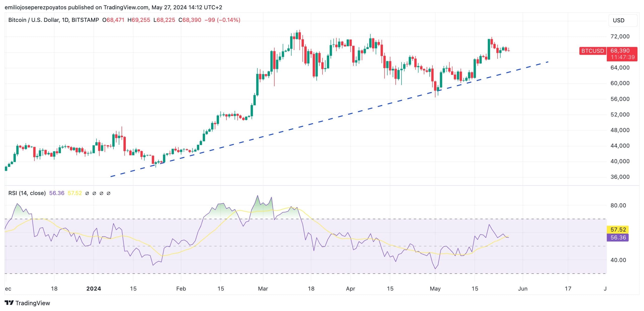Click the 11:47:39 bar countdown timer
This screenshot has width=644, height=311.
pyautogui.click(x=622, y=57)
